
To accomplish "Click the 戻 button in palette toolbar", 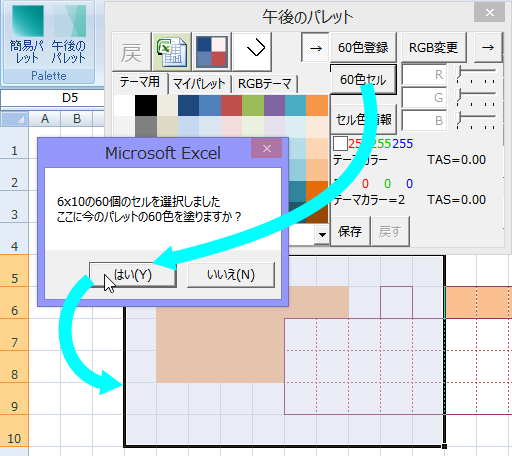I will (x=132, y=52).
